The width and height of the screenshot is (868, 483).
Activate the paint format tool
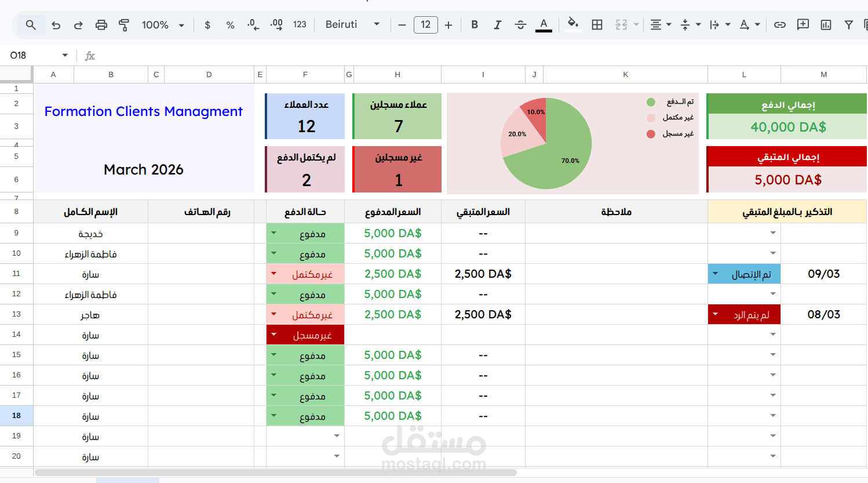124,25
